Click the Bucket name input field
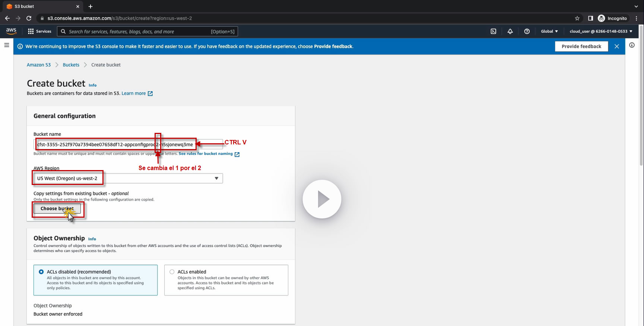The width and height of the screenshot is (644, 326). click(128, 144)
